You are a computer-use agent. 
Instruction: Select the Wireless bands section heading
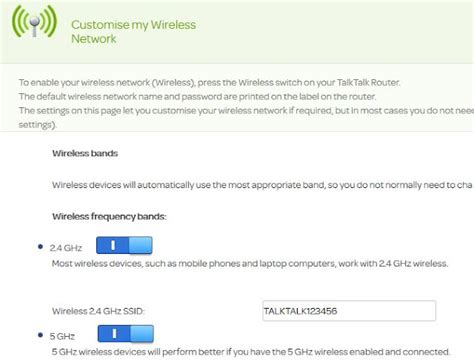point(85,153)
